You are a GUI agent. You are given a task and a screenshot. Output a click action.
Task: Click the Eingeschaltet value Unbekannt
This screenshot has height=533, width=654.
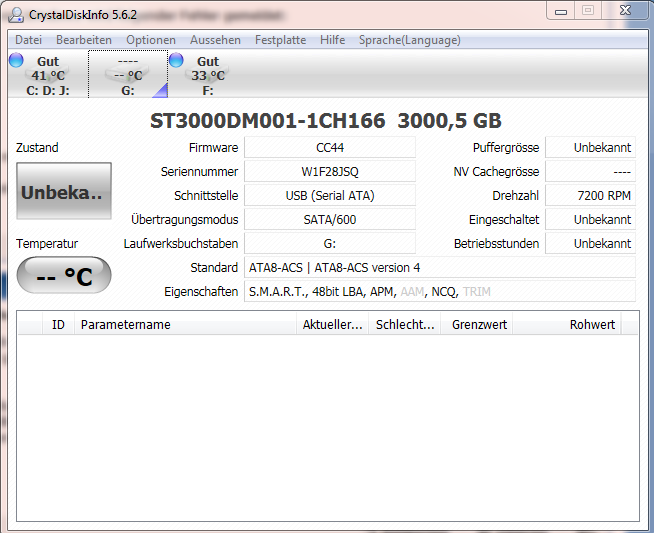click(x=591, y=220)
